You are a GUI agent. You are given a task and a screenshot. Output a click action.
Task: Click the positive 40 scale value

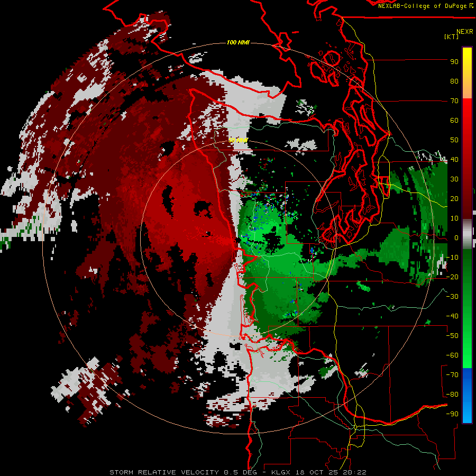point(454,160)
